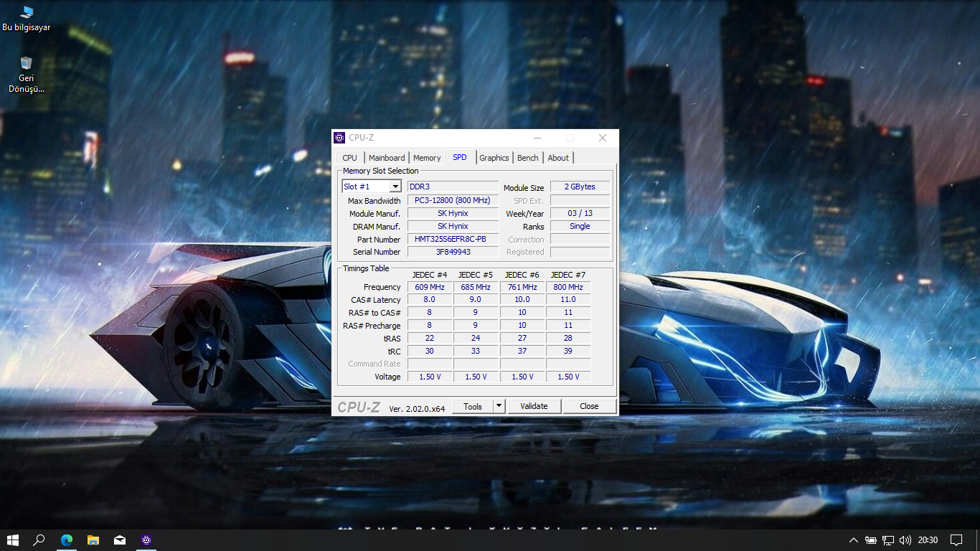
Task: Click the JEDEC #7 column header
Action: [x=568, y=275]
